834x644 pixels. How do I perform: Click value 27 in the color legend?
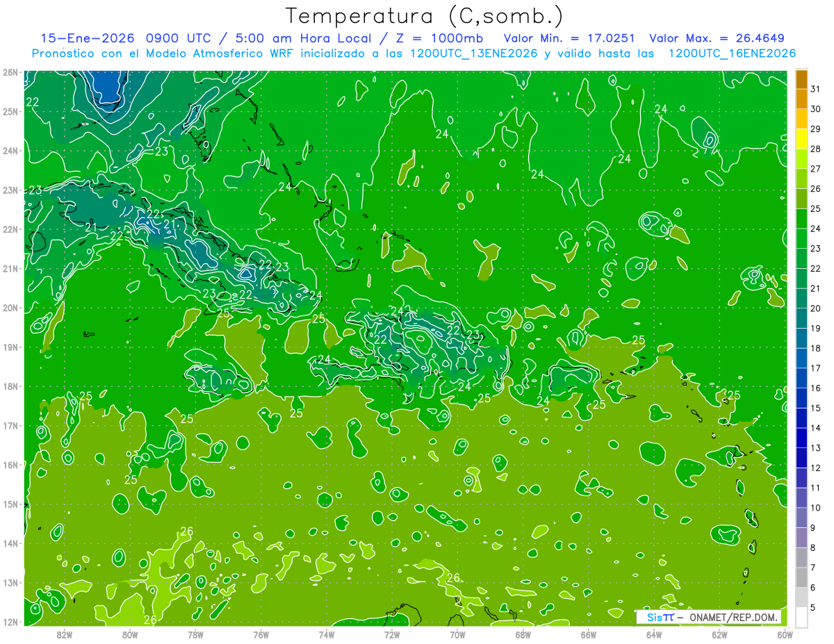pos(816,169)
